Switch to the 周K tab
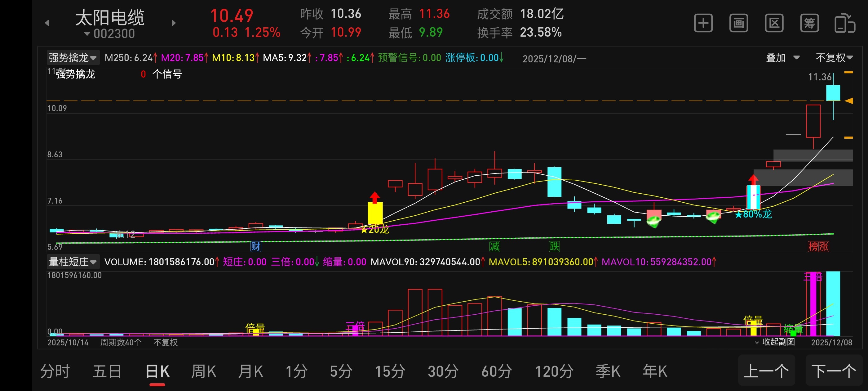The image size is (868, 391). pyautogui.click(x=204, y=371)
